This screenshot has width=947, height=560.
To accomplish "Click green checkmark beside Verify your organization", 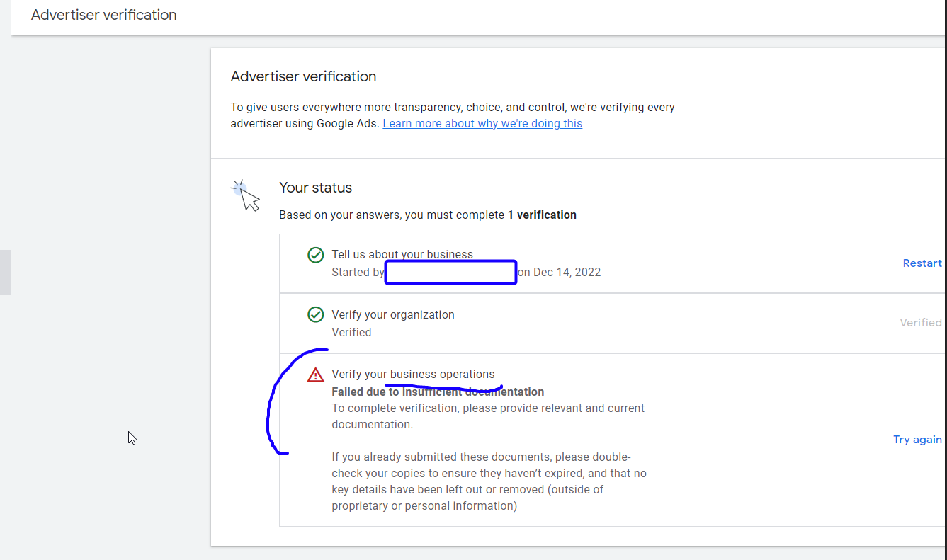I will point(316,314).
